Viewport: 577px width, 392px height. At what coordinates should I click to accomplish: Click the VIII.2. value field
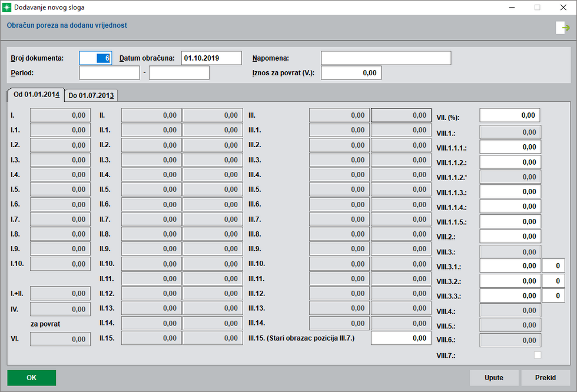509,236
